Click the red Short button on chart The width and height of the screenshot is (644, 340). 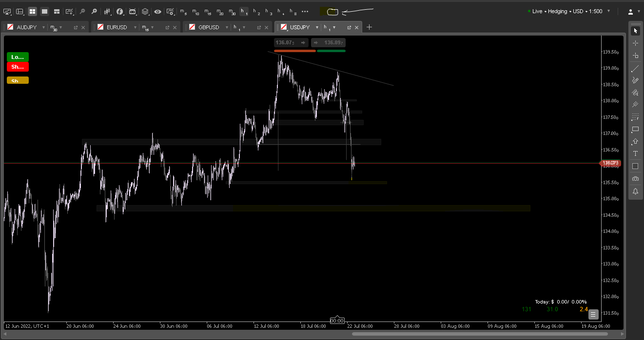click(x=18, y=67)
